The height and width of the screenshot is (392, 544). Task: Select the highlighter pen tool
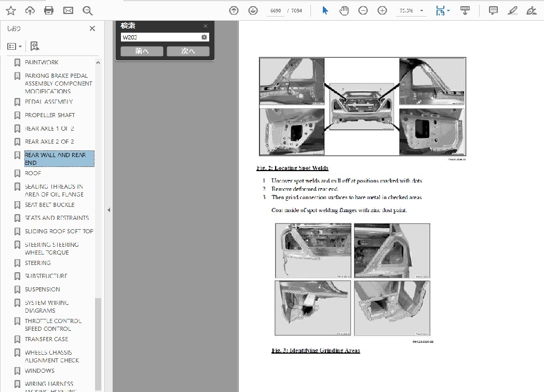[512, 11]
